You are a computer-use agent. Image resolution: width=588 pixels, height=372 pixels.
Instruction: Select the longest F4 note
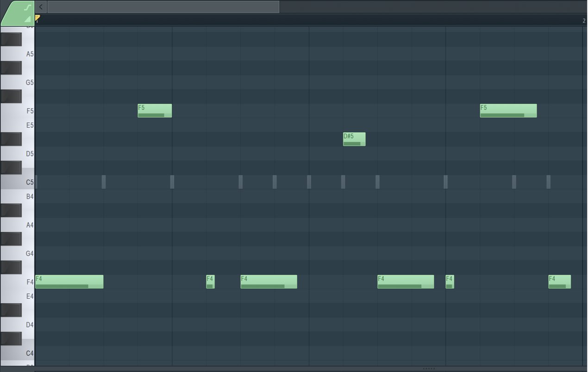[69, 282]
